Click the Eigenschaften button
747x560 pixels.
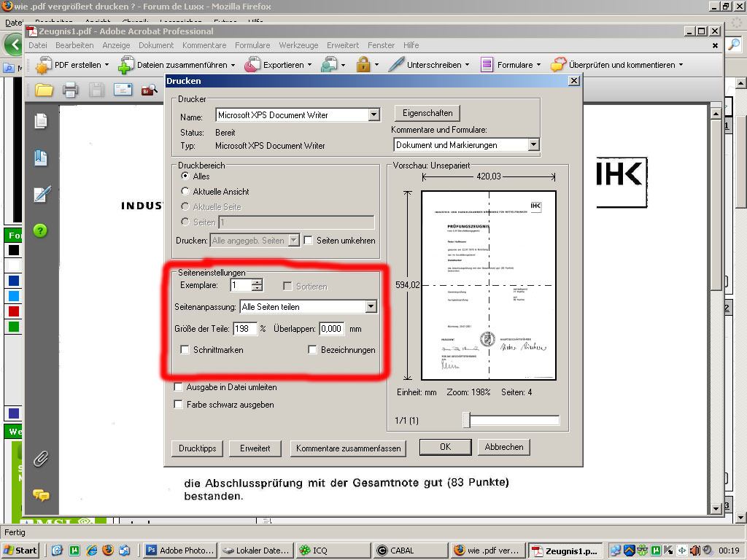(x=427, y=113)
